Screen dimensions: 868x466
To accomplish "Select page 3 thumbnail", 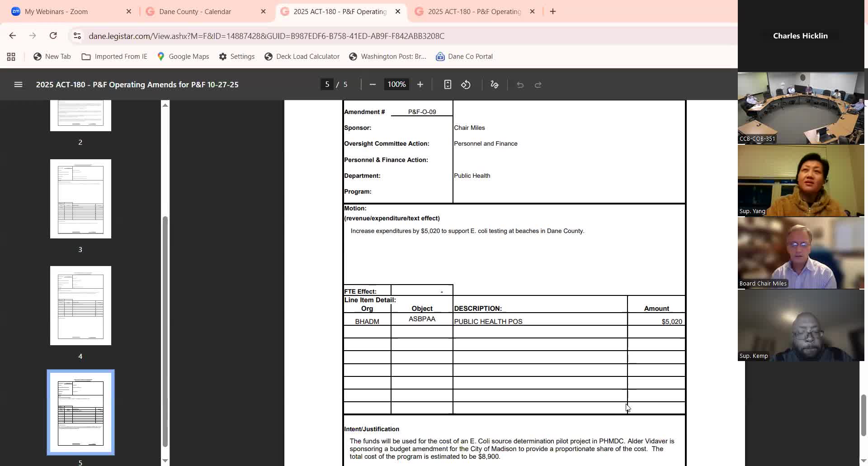I will (x=80, y=199).
